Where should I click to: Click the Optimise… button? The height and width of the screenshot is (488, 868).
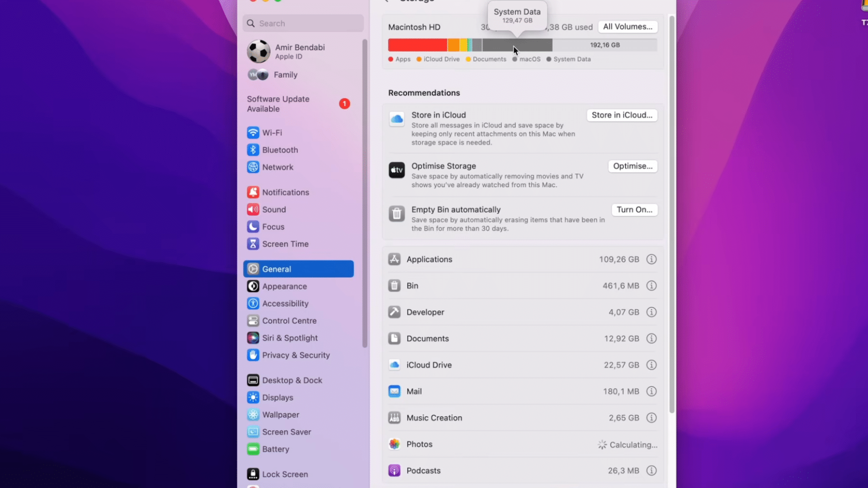(x=633, y=166)
